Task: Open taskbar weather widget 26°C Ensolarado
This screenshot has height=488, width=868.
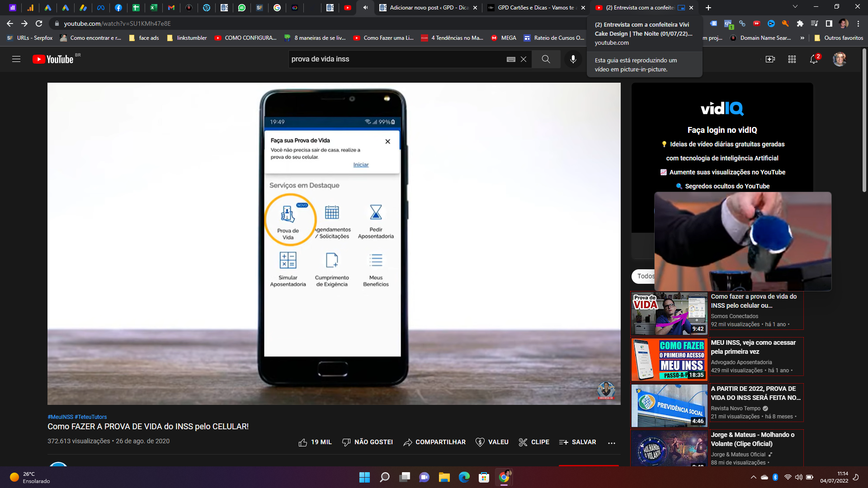Action: (x=30, y=477)
